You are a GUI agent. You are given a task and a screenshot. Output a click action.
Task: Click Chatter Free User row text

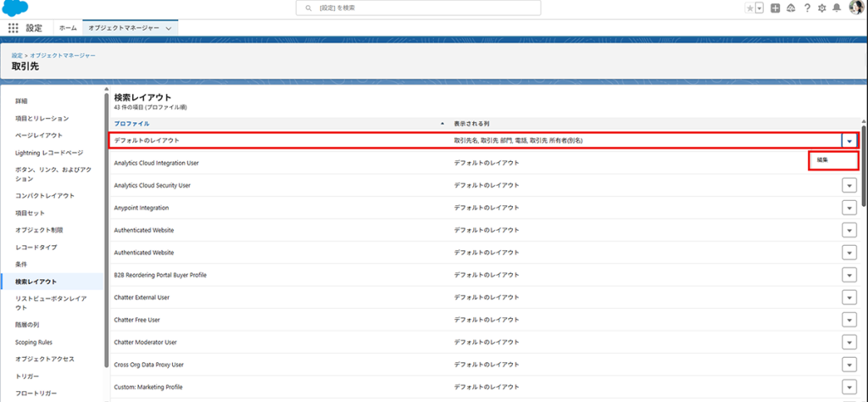(136, 320)
